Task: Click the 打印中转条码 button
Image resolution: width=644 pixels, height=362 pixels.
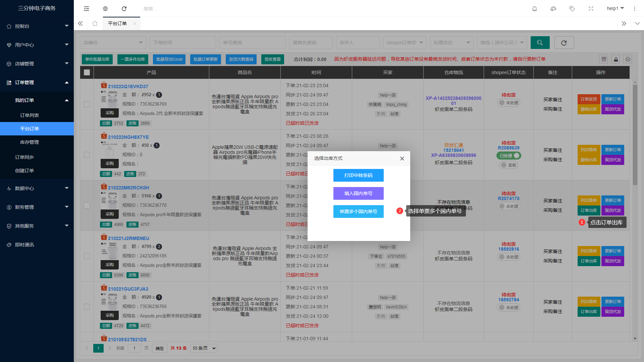Action: pos(358,175)
